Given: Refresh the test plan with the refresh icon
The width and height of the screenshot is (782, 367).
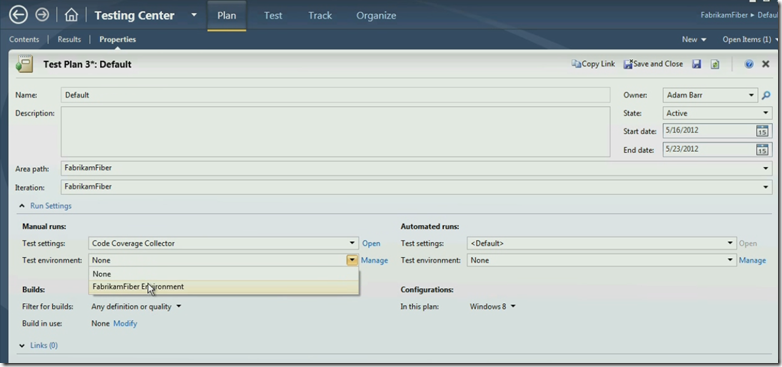Looking at the screenshot, I should (715, 64).
